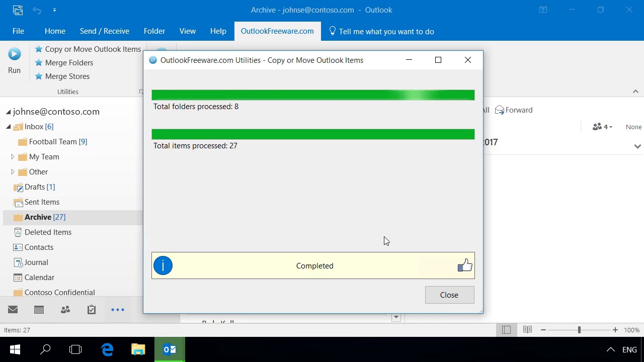Collapse the ribbon using the arrow

click(x=635, y=92)
